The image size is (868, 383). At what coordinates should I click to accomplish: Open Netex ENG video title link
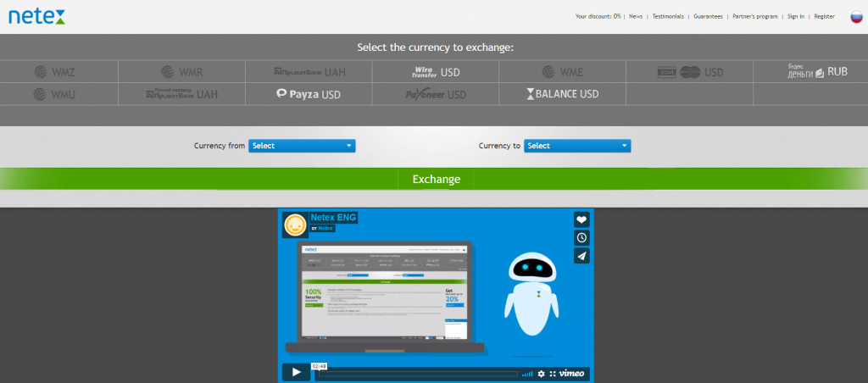334,218
